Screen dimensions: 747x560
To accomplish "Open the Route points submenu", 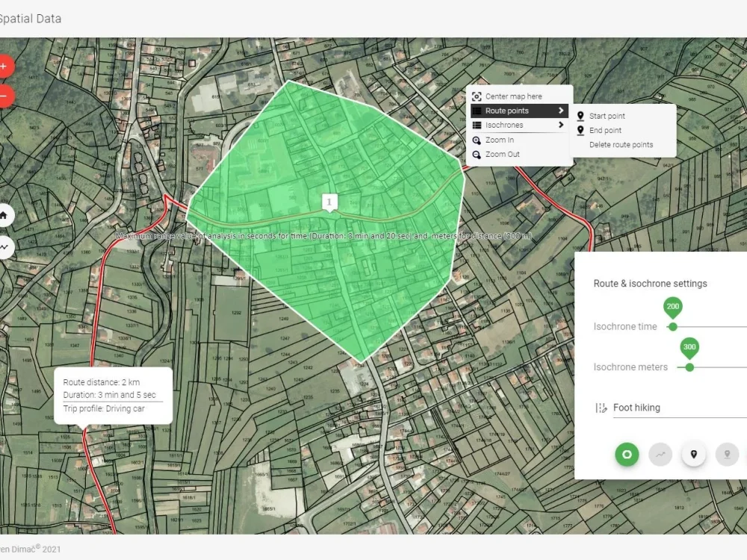I will [519, 111].
